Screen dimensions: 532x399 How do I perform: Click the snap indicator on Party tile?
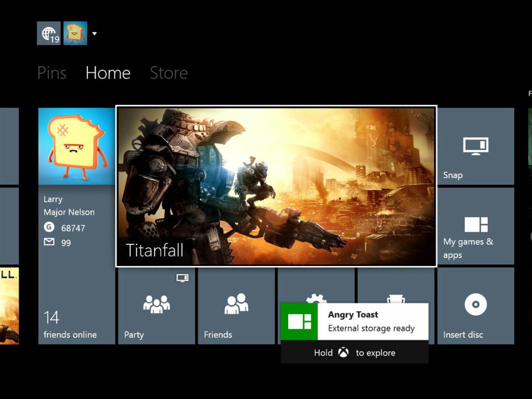(183, 278)
